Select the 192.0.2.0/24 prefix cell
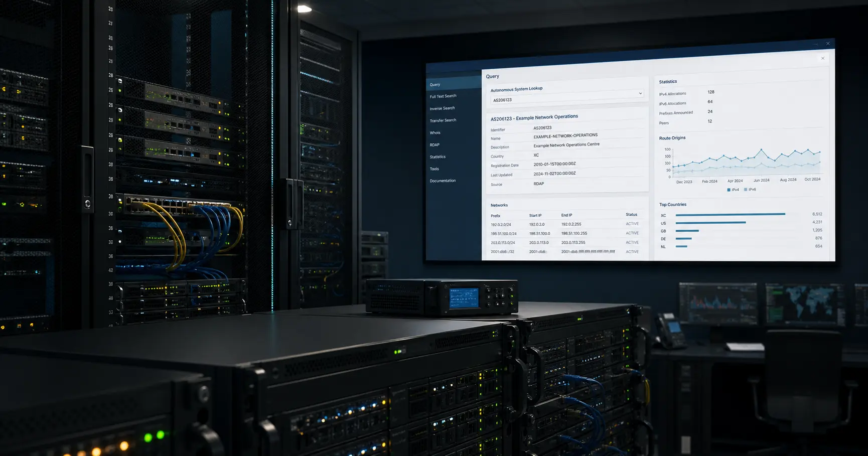Viewport: 868px width, 456px height. click(x=501, y=225)
